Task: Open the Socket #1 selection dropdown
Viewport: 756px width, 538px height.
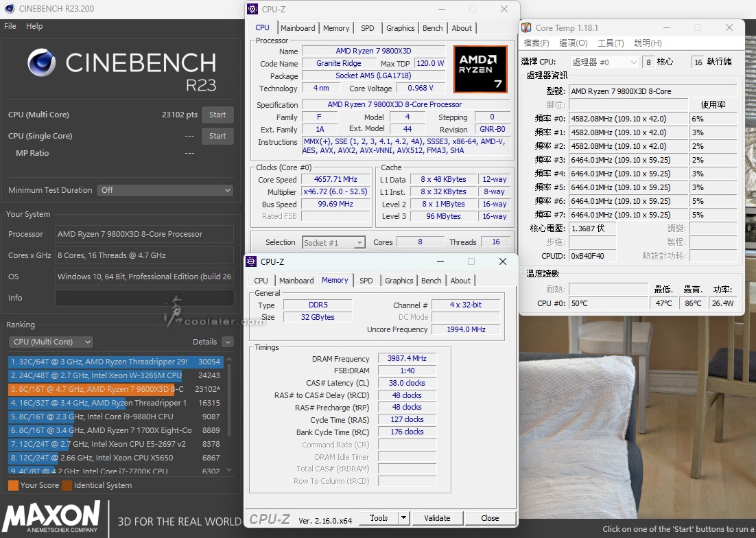Action: (333, 242)
